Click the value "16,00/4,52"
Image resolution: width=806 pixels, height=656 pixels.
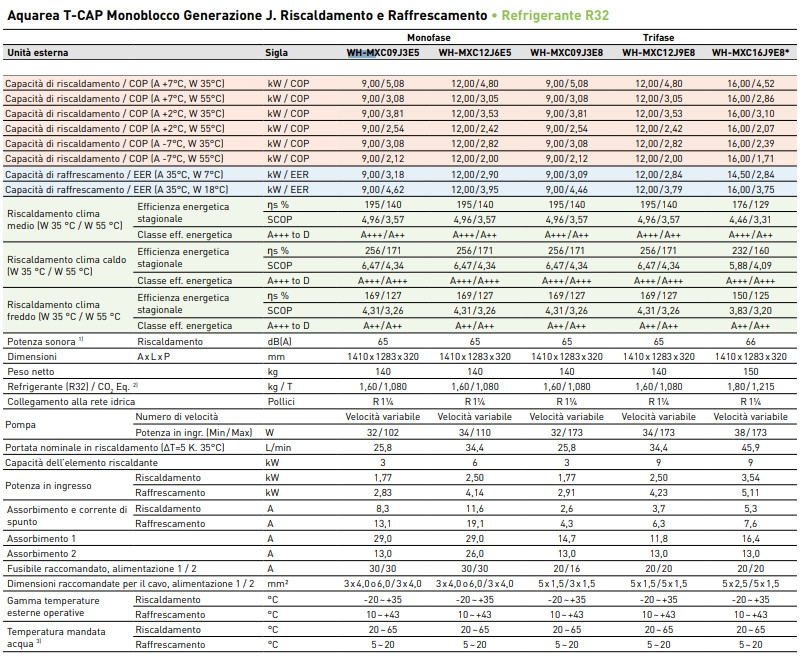pyautogui.click(x=750, y=83)
